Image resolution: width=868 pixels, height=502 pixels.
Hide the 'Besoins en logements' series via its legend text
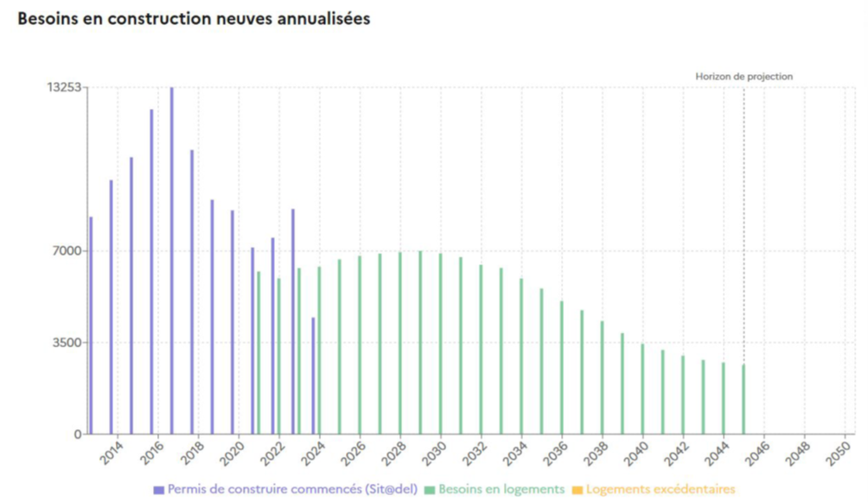pos(501,490)
